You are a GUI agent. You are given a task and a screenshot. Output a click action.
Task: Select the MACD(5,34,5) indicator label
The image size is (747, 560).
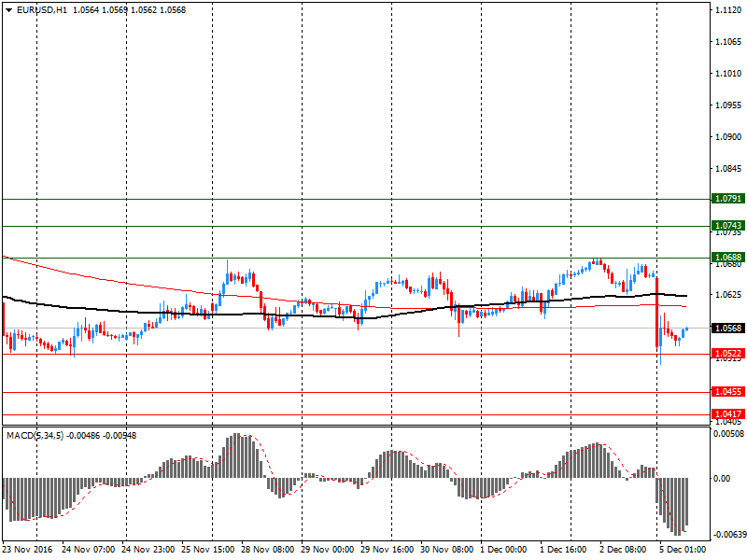[35, 436]
